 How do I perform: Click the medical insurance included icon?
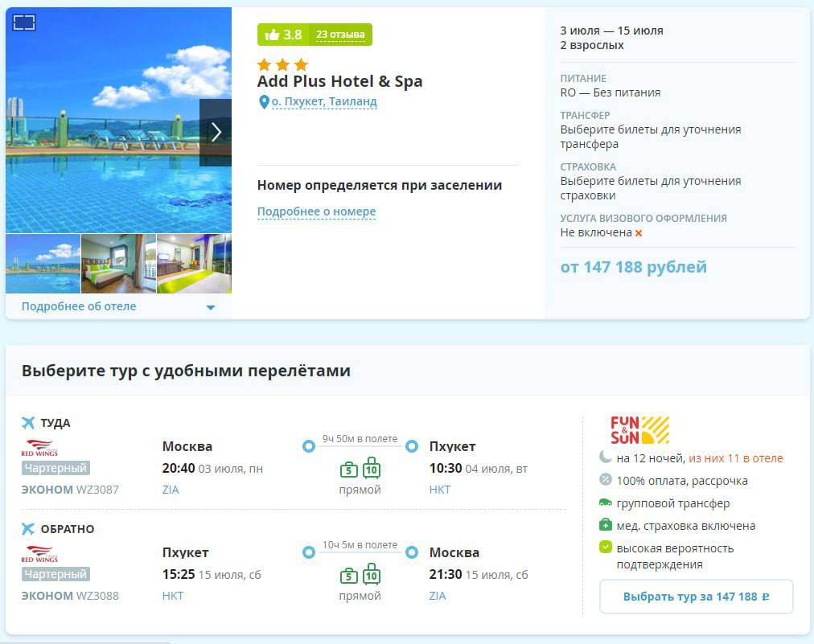pyautogui.click(x=606, y=525)
